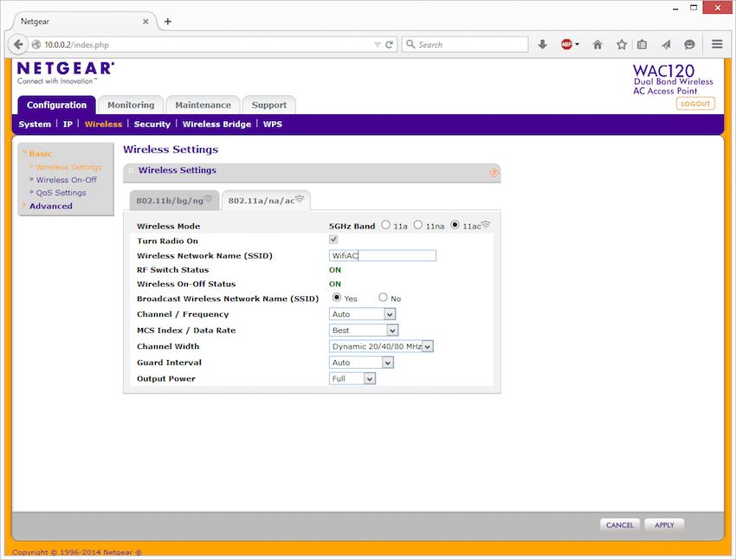Viewport: 736px width, 560px height.
Task: Open the Channel Width dropdown
Action: coord(381,346)
